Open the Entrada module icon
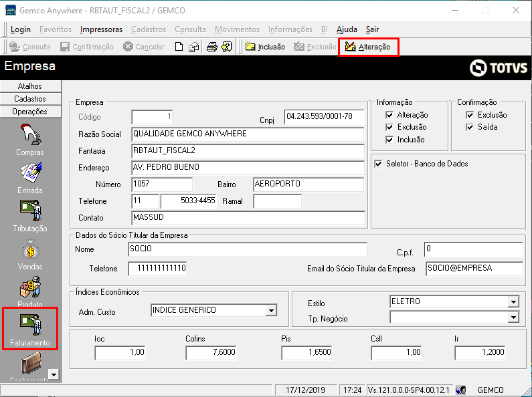 click(x=30, y=173)
